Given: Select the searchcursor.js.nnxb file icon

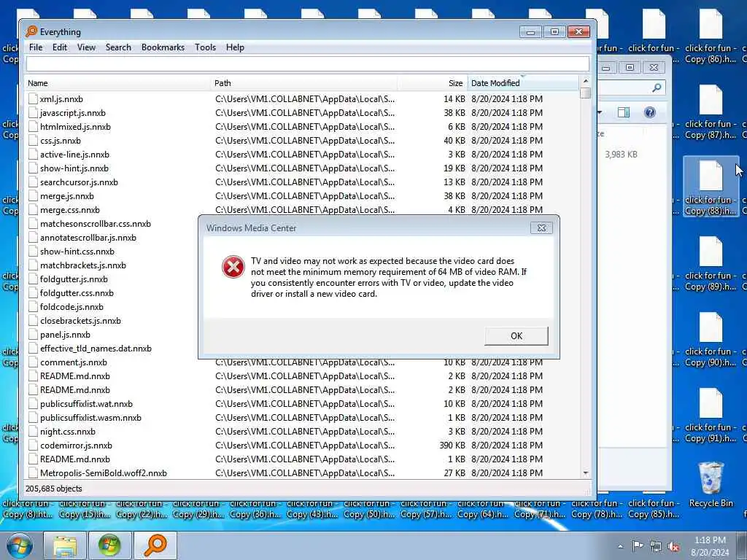Looking at the screenshot, I should click(x=33, y=182).
